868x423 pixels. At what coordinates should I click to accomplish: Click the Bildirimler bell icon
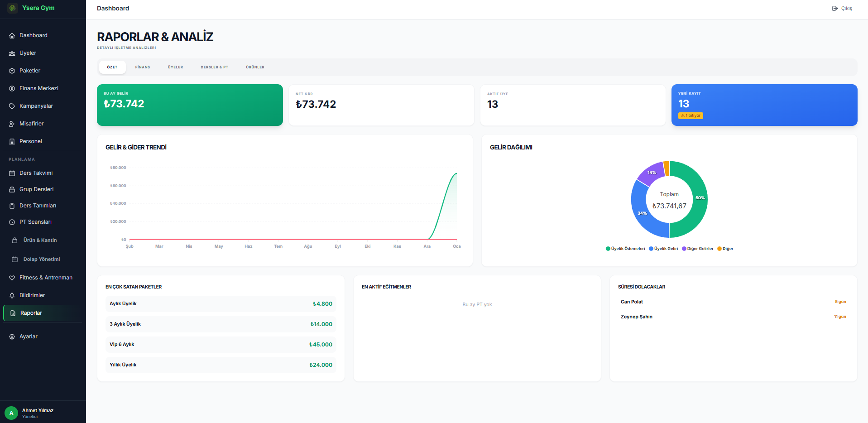(x=12, y=296)
